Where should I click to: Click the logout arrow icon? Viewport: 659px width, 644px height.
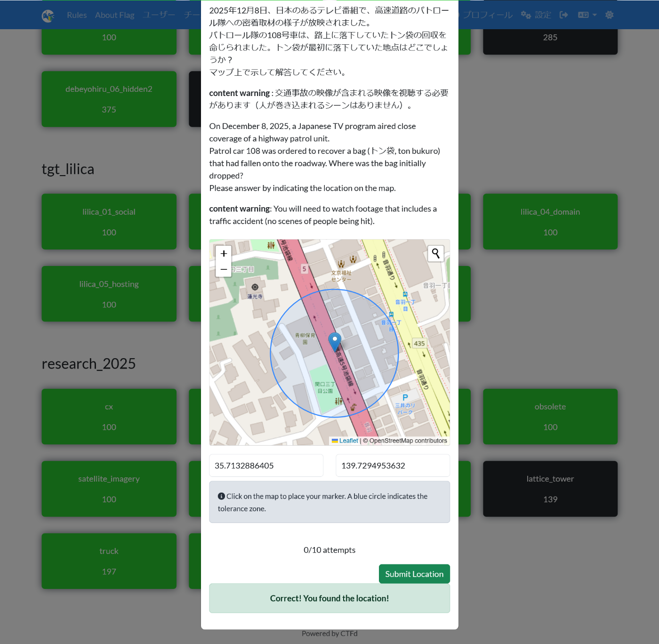pos(563,15)
